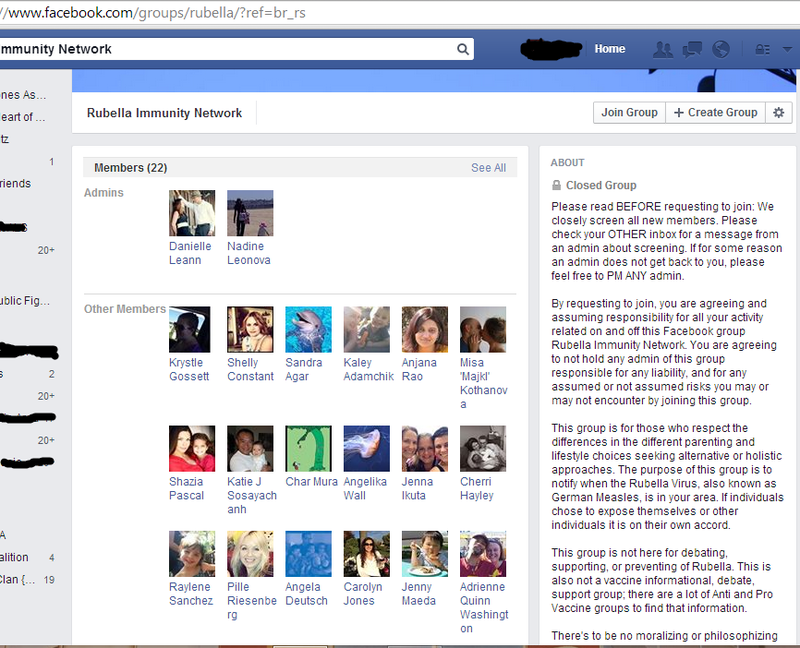The image size is (800, 648).
Task: Click the Create Group button
Action: 715,113
